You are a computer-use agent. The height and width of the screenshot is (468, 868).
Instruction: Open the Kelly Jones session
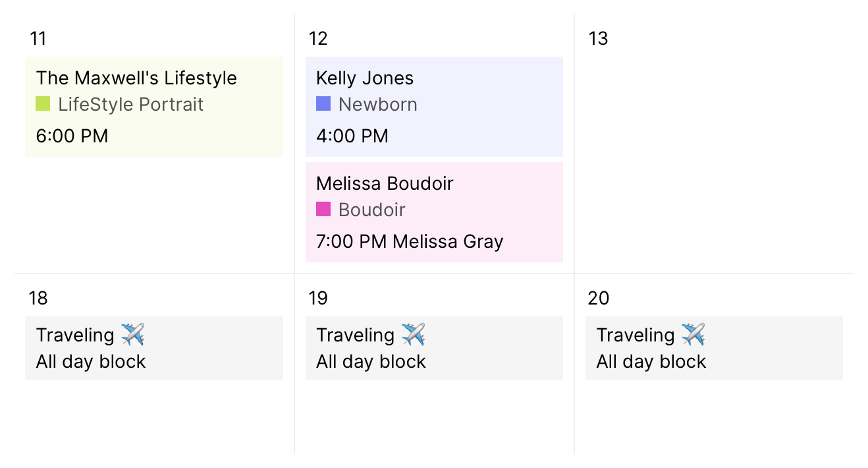pos(434,106)
